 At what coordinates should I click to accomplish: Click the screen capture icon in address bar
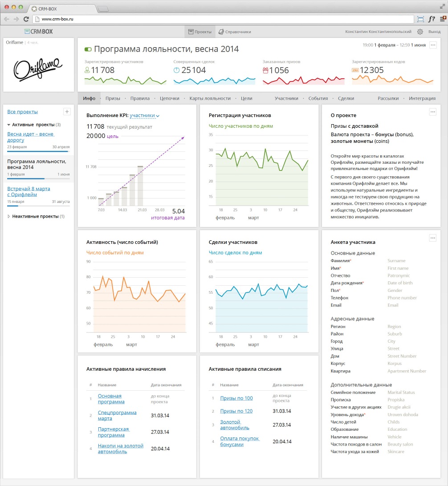420,19
